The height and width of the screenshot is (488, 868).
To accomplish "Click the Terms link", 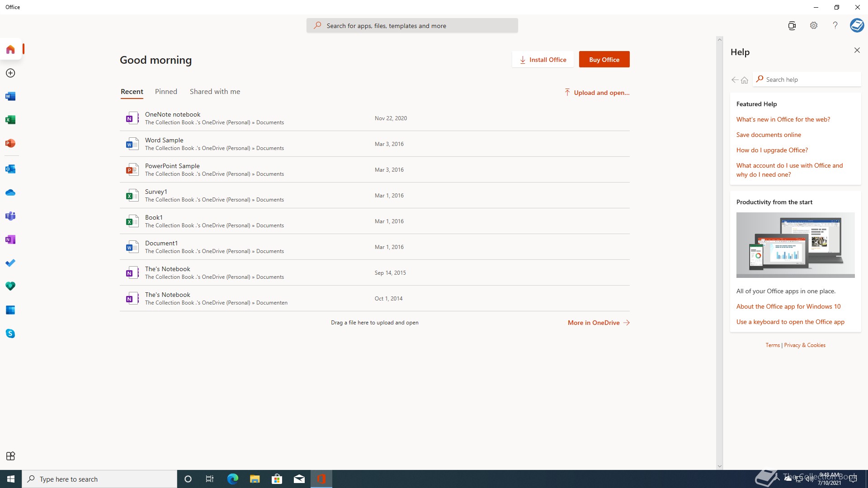I will coord(773,345).
